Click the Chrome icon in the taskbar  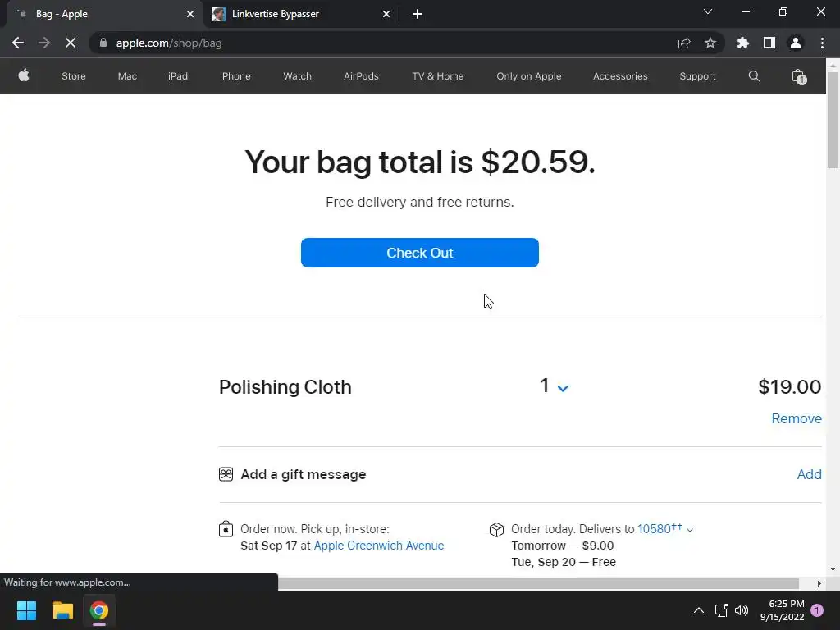[x=99, y=610]
